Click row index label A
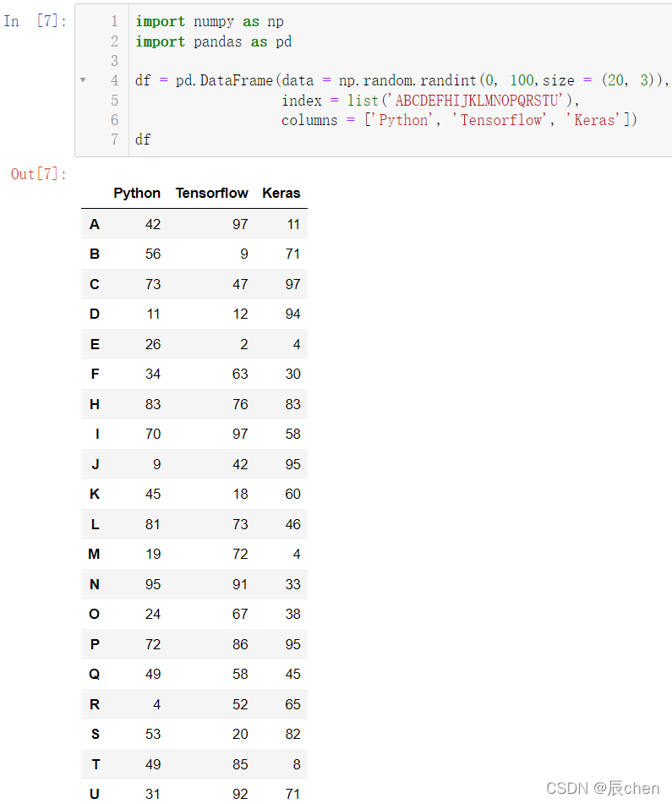 pos(95,224)
